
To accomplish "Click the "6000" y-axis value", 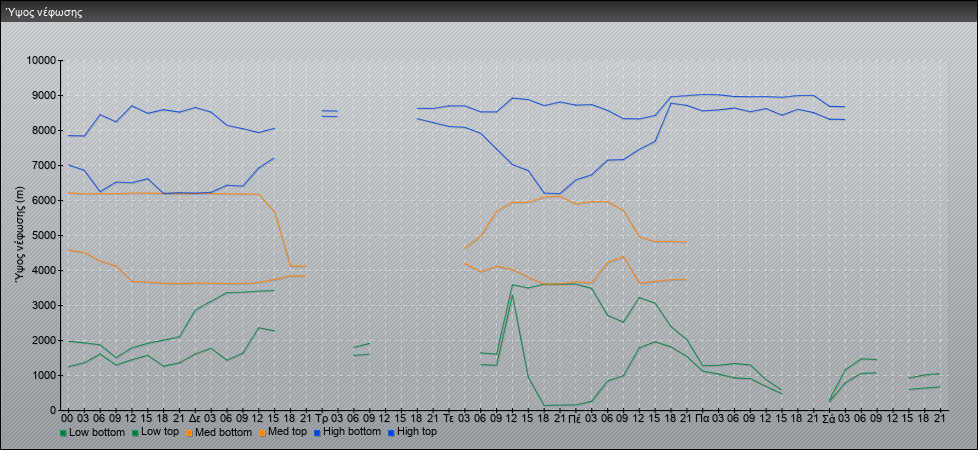I will click(x=46, y=200).
